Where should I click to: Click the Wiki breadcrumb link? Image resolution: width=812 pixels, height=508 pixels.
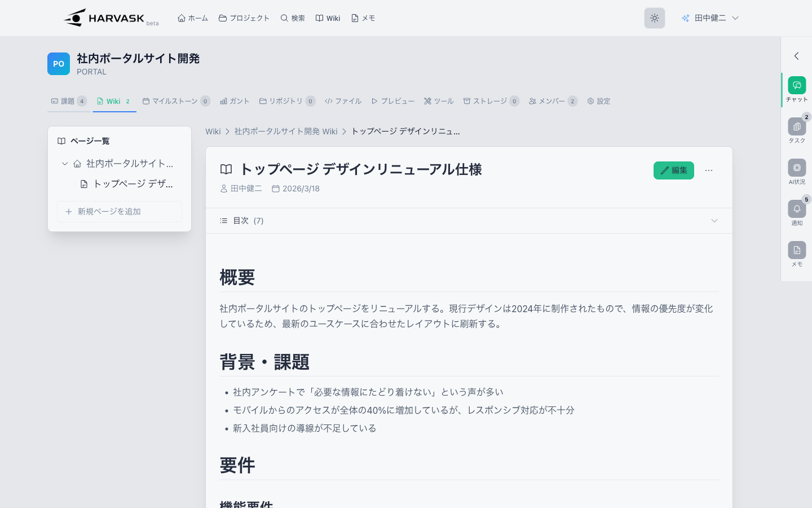click(213, 132)
